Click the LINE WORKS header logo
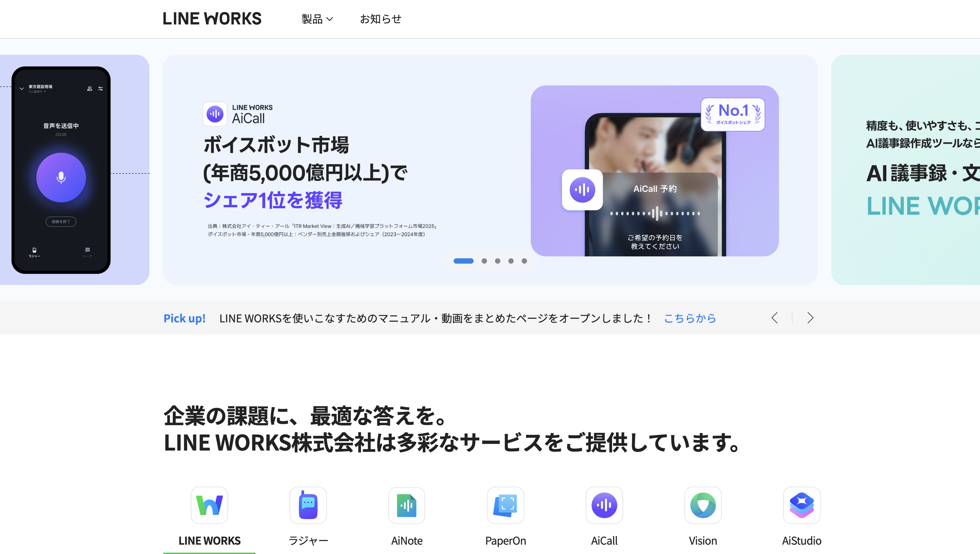Viewport: 980px width, 554px height. [212, 18]
